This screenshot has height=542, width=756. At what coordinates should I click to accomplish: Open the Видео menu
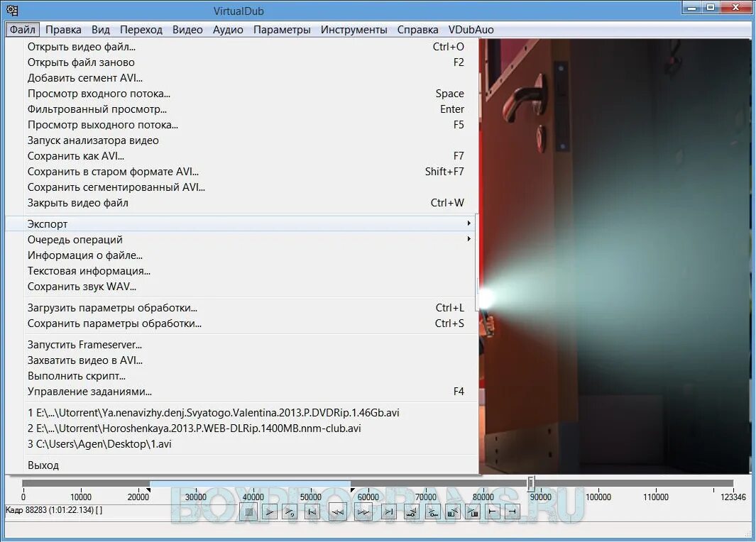pyautogui.click(x=187, y=29)
